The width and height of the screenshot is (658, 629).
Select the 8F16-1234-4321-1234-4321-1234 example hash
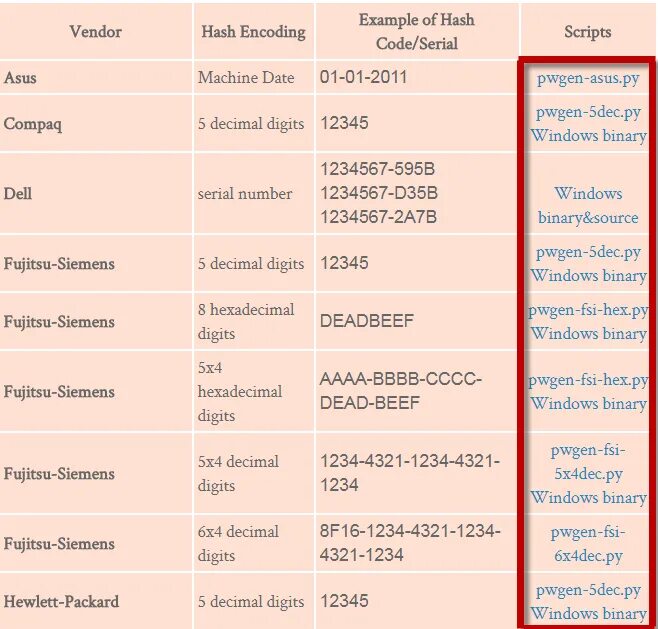coord(410,543)
